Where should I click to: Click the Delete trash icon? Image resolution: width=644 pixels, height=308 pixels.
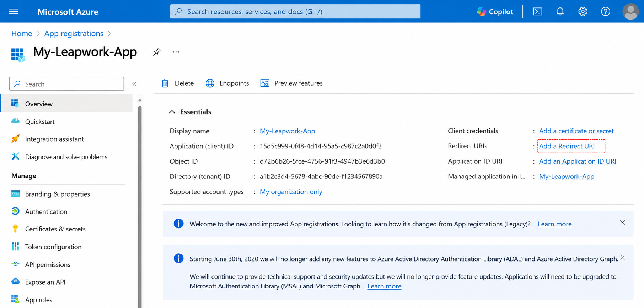[x=165, y=83]
